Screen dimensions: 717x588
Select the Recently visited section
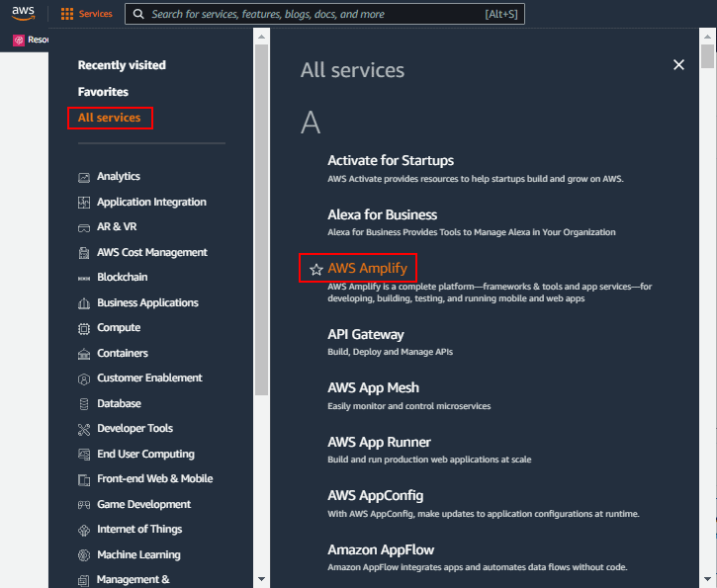click(x=122, y=65)
